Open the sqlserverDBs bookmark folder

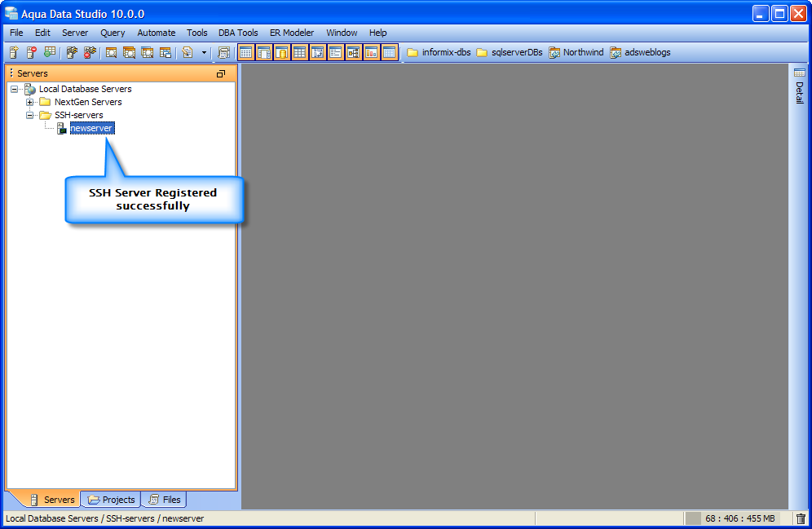tap(509, 52)
